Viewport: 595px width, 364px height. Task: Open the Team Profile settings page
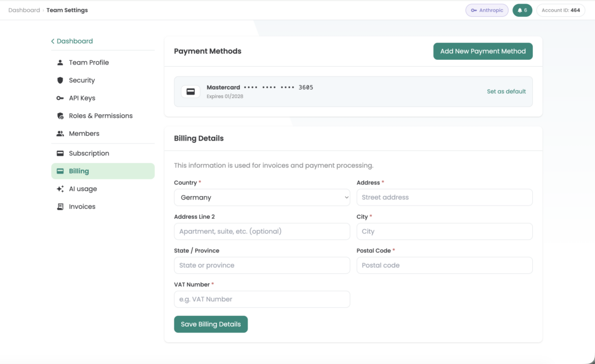coord(103,63)
